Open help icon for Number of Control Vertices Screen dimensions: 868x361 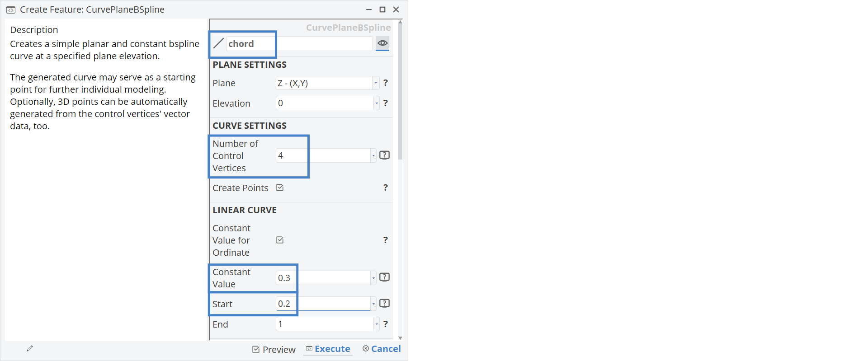(x=384, y=155)
